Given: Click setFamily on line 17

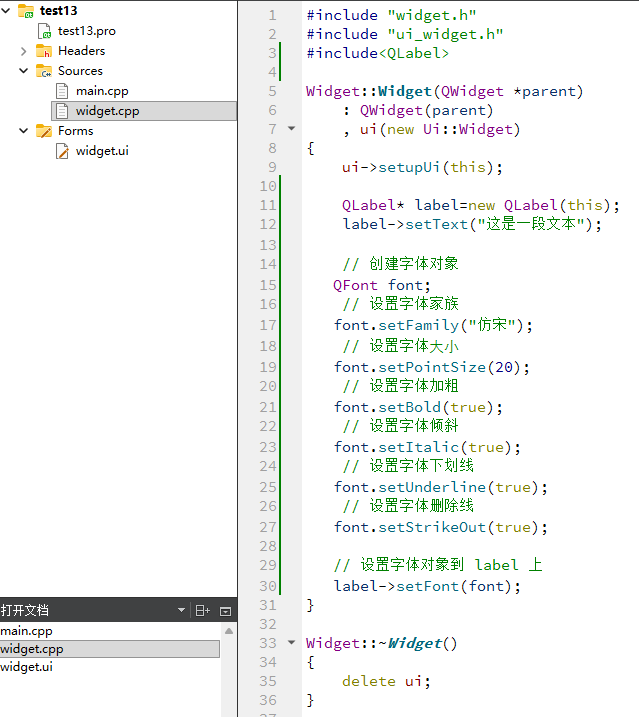Looking at the screenshot, I should [419, 325].
